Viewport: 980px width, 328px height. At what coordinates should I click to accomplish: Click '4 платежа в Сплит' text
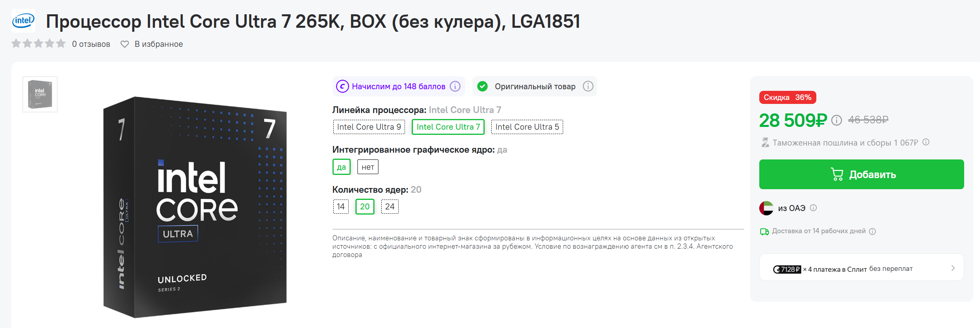(837, 269)
